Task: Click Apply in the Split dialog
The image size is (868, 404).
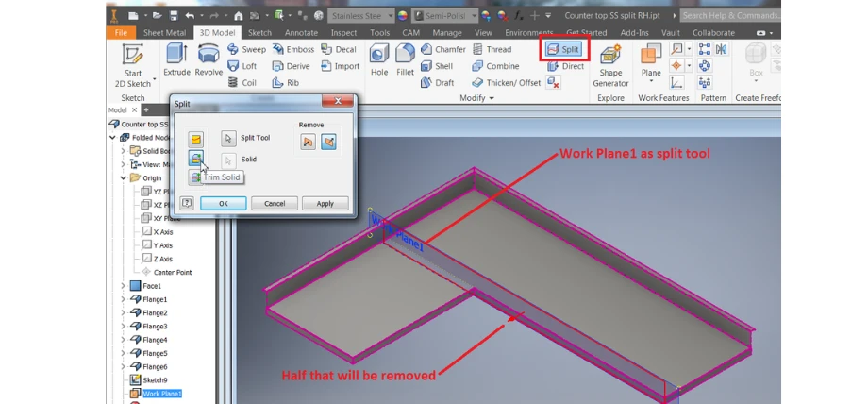Action: point(325,203)
